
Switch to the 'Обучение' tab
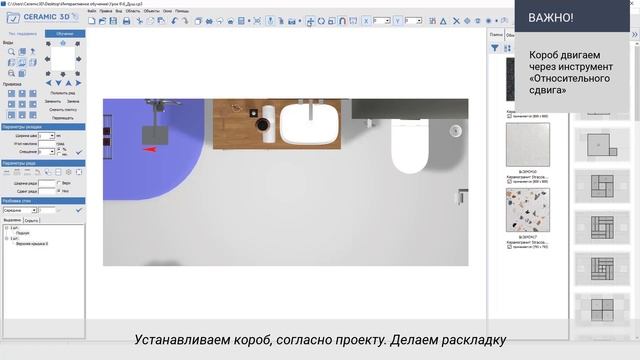pos(65,33)
